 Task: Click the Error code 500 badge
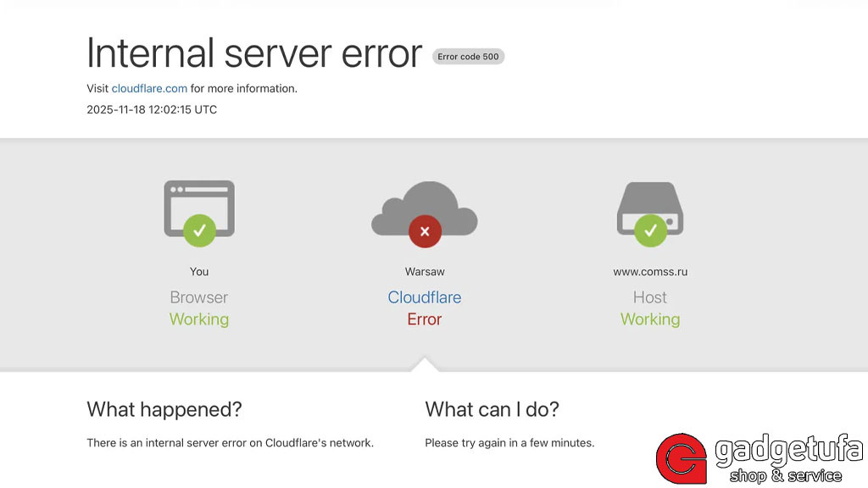click(468, 56)
